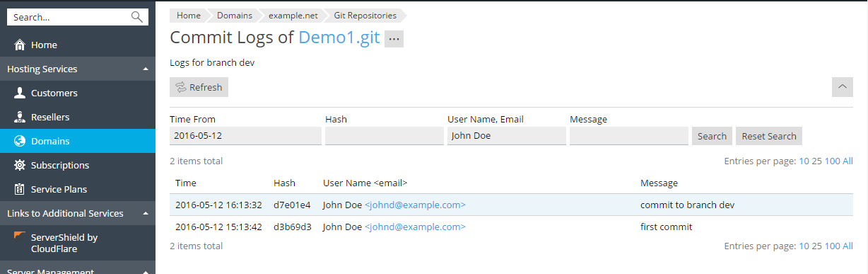This screenshot has height=274, width=868.
Task: Click the Message filter field
Action: tap(629, 136)
